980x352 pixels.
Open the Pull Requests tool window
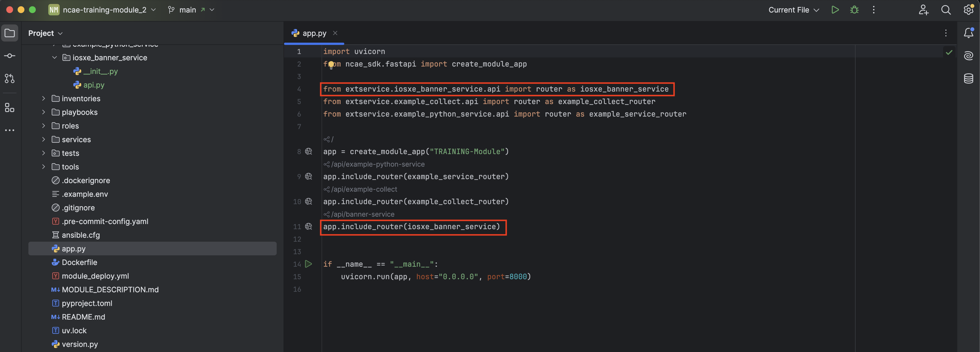point(9,78)
